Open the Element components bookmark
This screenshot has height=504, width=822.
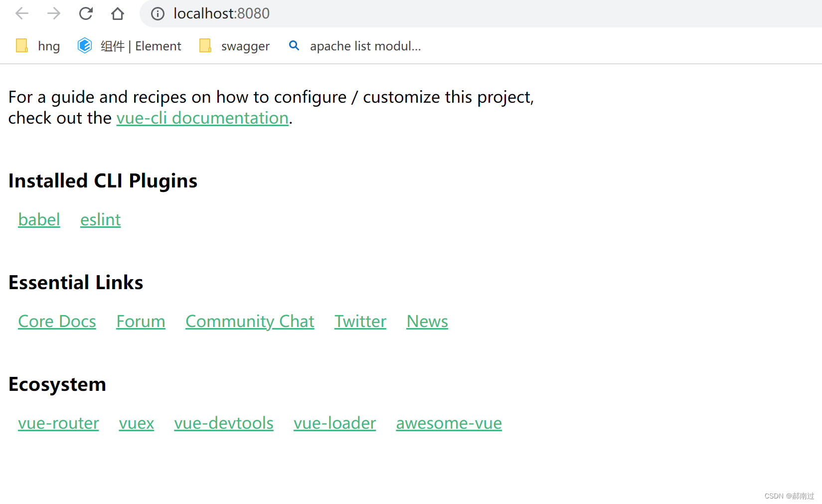tap(130, 46)
